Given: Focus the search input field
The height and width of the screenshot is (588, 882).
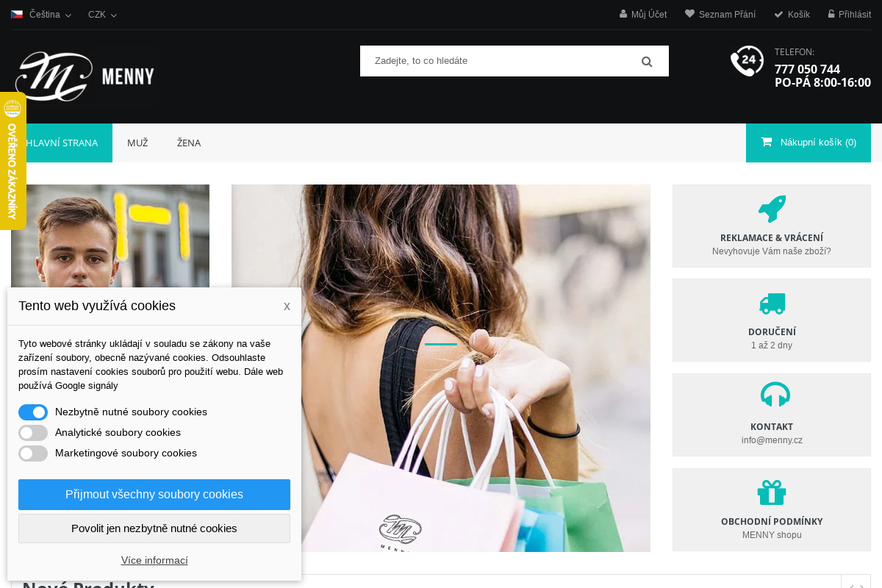Looking at the screenshot, I should [x=500, y=61].
